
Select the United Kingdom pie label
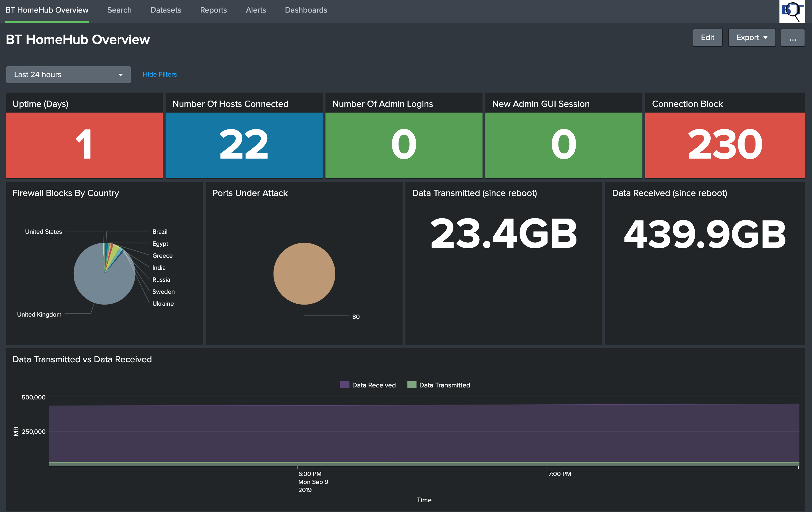click(39, 314)
